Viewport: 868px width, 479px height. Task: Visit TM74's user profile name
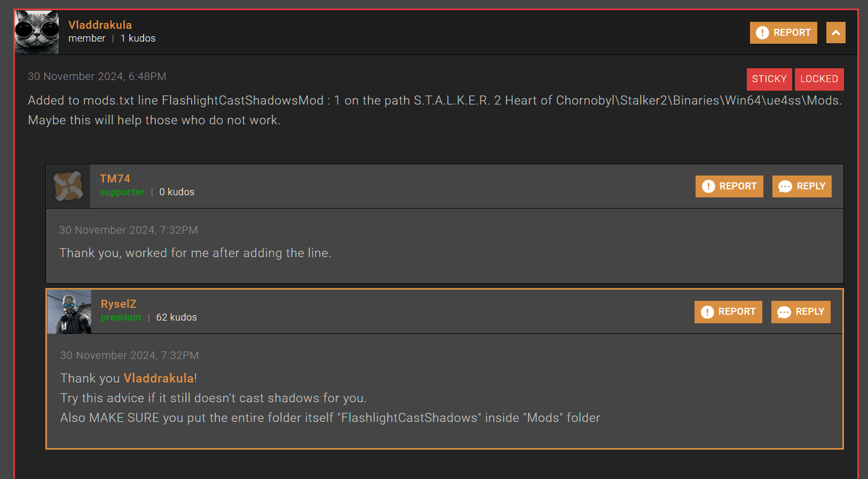tap(115, 179)
